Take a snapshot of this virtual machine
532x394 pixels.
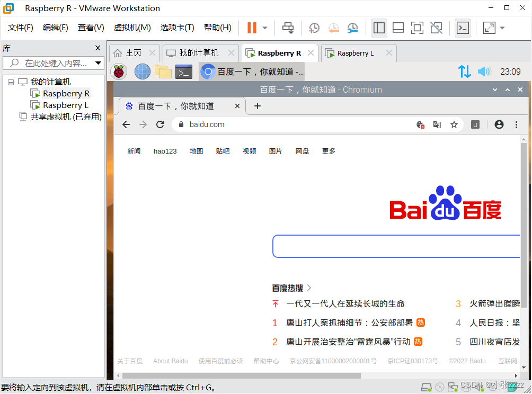(314, 28)
